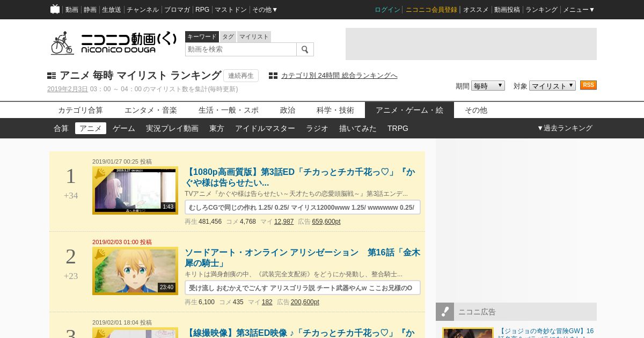
Task: Select the タグ search tab
Action: pos(228,36)
